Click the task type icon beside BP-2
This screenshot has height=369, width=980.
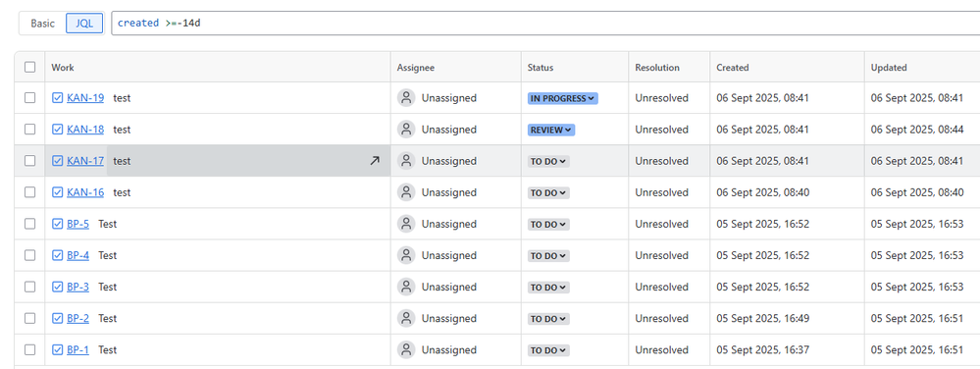click(58, 318)
